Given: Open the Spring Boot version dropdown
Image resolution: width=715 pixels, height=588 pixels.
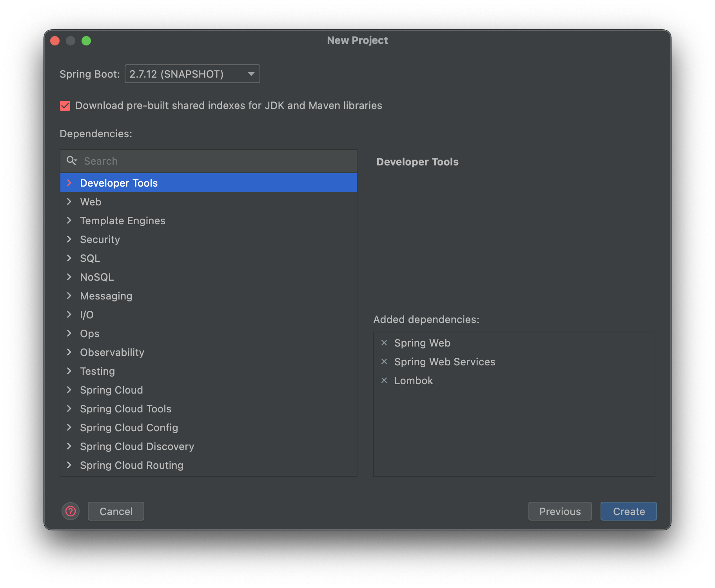Looking at the screenshot, I should [192, 74].
